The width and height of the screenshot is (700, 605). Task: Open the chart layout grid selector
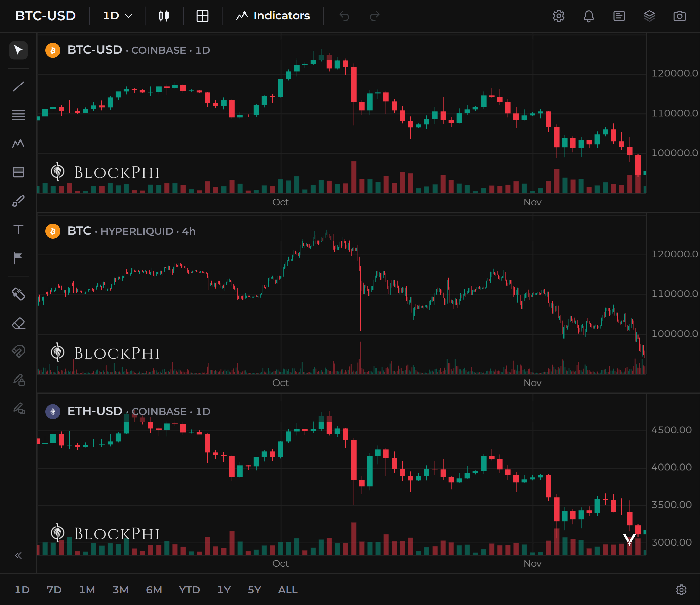coord(202,16)
